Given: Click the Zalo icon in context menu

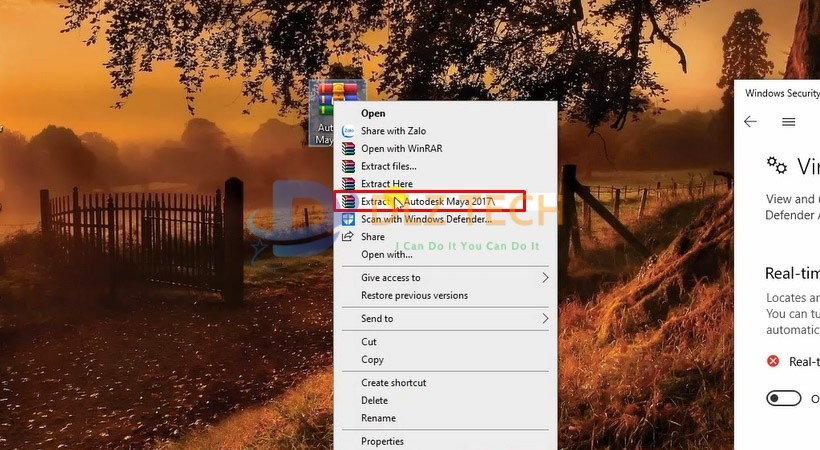Looking at the screenshot, I should (x=348, y=131).
